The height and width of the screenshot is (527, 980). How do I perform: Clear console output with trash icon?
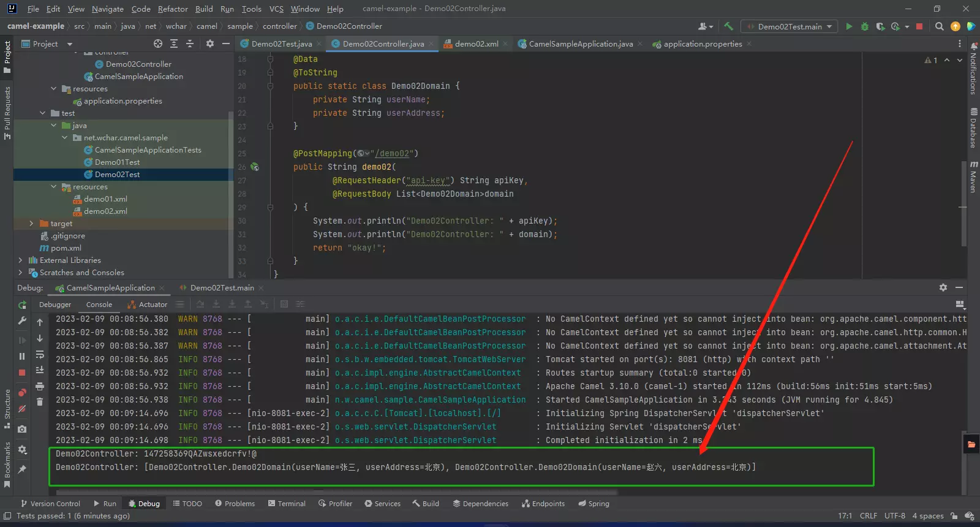40,402
